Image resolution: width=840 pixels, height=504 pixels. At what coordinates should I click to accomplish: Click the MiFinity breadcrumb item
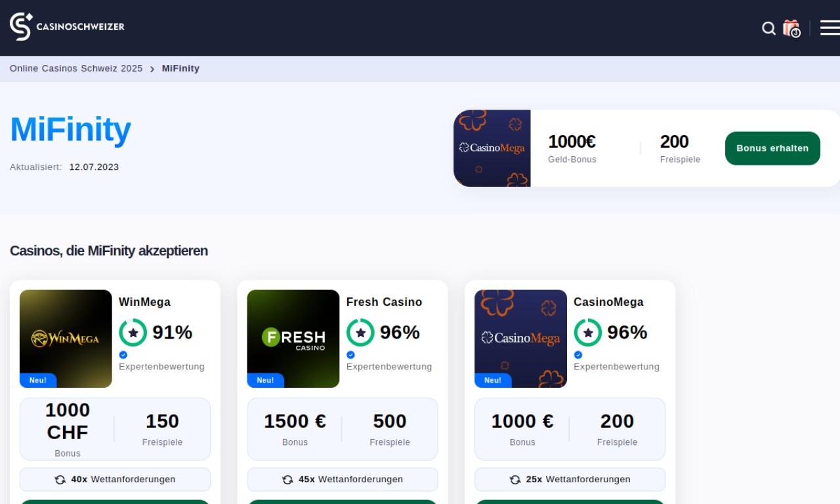(x=180, y=68)
